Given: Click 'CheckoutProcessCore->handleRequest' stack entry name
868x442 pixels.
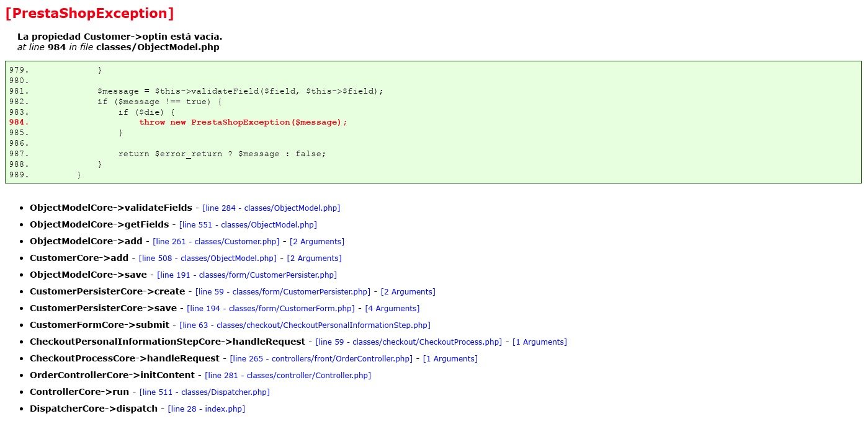Looking at the screenshot, I should pyautogui.click(x=125, y=358).
